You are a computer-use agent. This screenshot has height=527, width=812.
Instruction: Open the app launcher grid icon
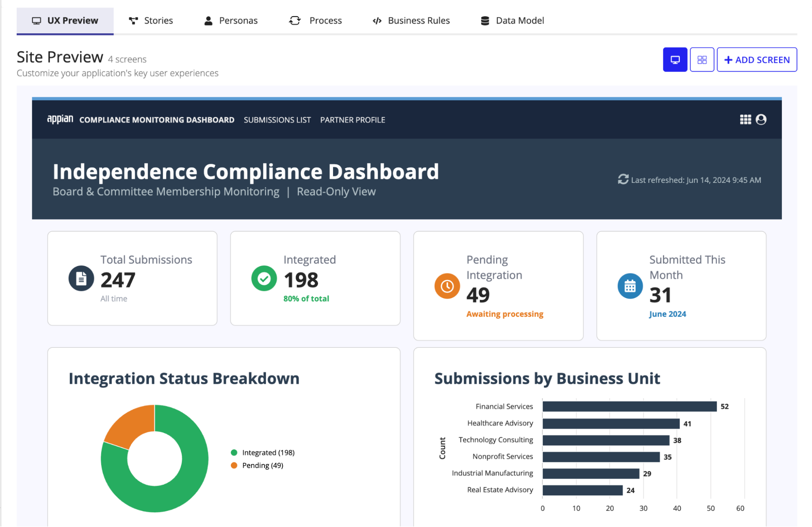[x=745, y=119]
